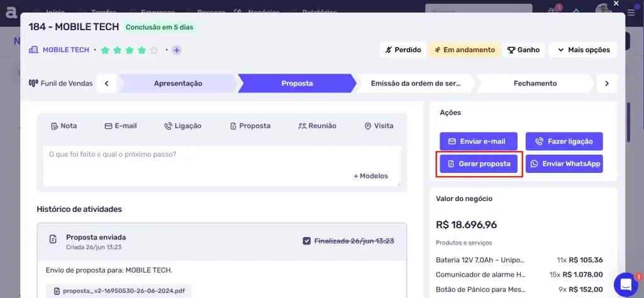Set rating to third star
The height and width of the screenshot is (298, 644).
pyautogui.click(x=130, y=50)
